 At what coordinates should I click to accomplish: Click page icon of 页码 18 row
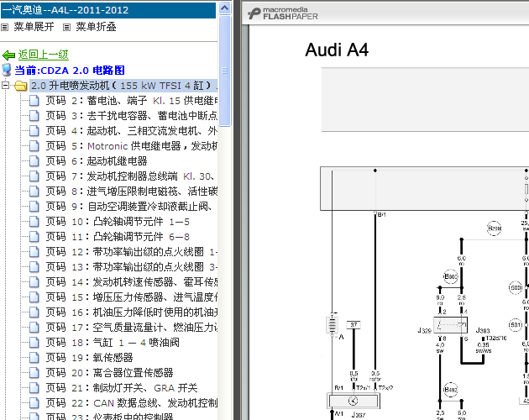pyautogui.click(x=34, y=343)
